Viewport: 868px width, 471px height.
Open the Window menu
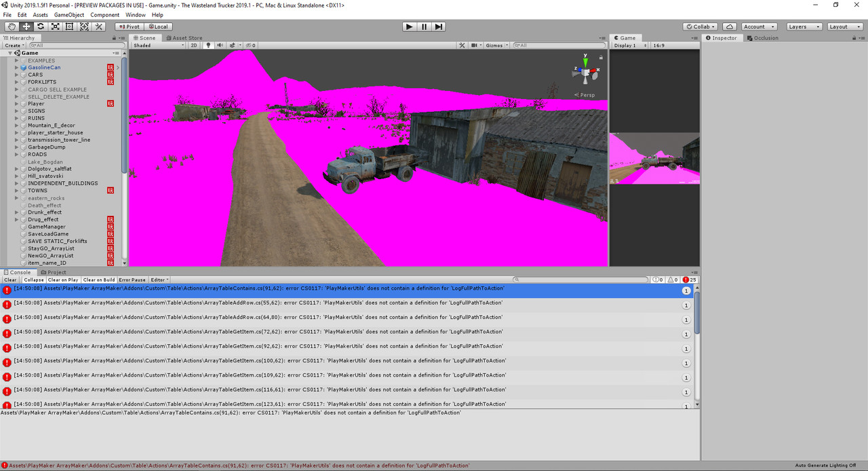click(x=136, y=14)
